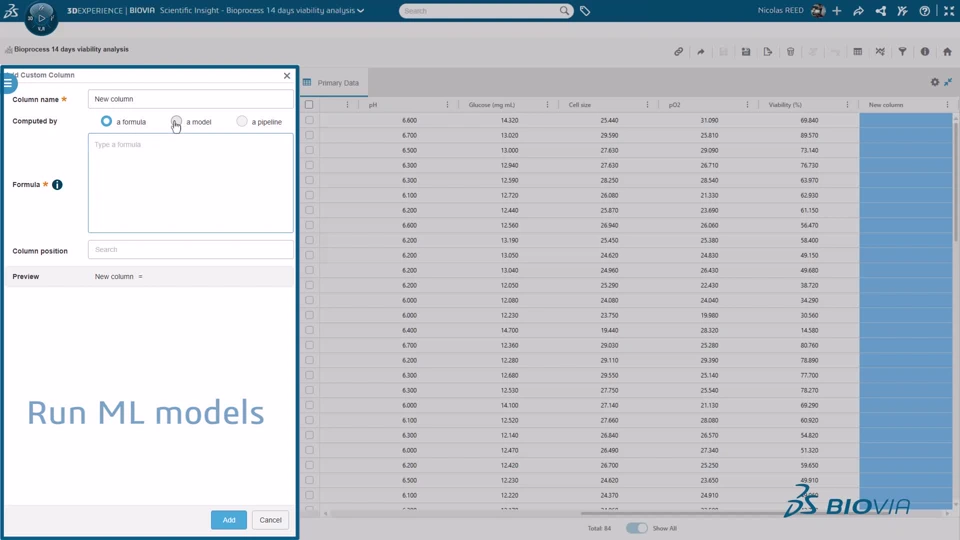The image size is (960, 540).
Task: Click the compass play button
Action: point(41,18)
